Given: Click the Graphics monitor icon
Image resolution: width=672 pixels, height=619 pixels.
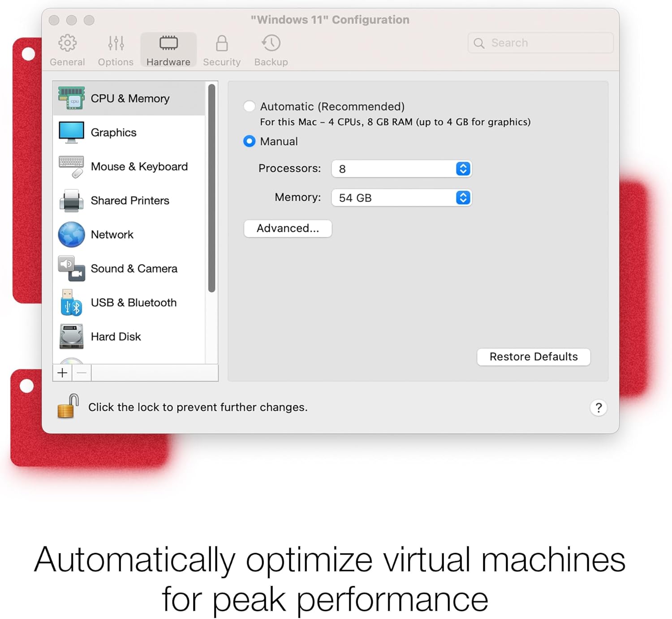Looking at the screenshot, I should [x=71, y=133].
